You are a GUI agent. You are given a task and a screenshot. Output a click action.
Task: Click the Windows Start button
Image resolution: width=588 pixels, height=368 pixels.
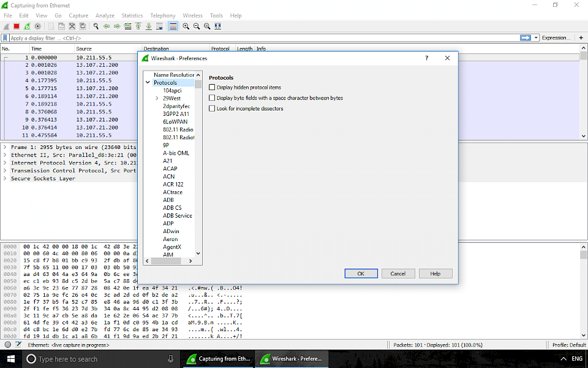pos(11,359)
